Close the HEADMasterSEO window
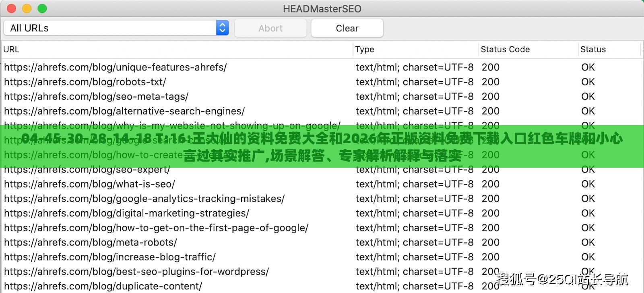 (12, 8)
